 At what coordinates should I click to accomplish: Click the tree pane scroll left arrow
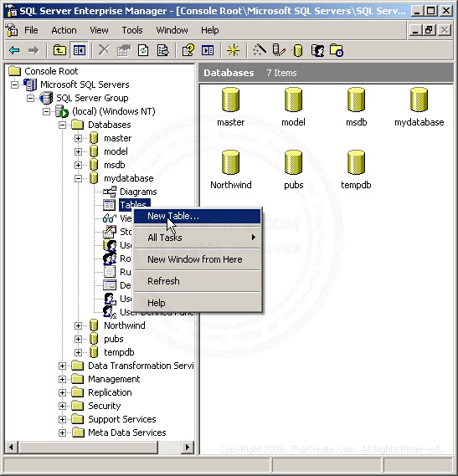[11, 448]
